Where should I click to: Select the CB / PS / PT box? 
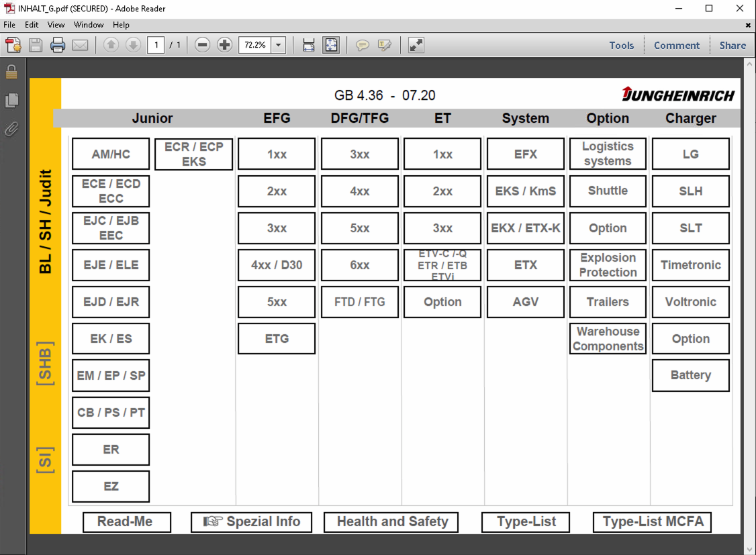click(111, 413)
